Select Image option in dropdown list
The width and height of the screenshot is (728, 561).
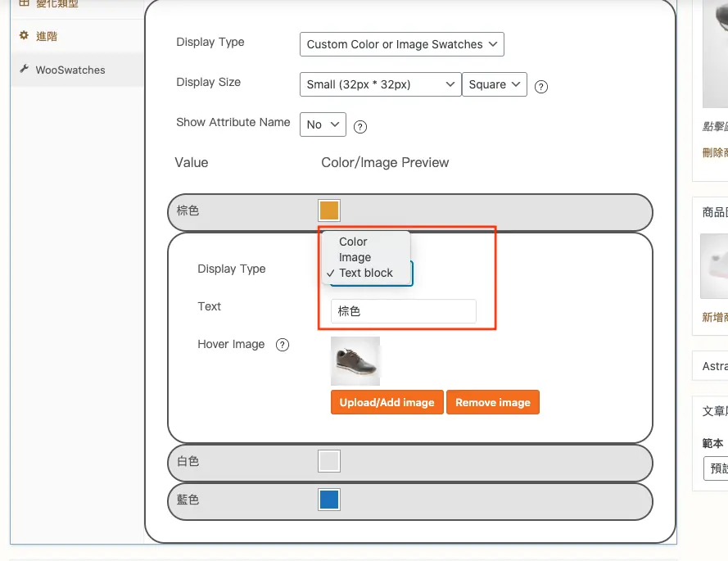click(355, 257)
